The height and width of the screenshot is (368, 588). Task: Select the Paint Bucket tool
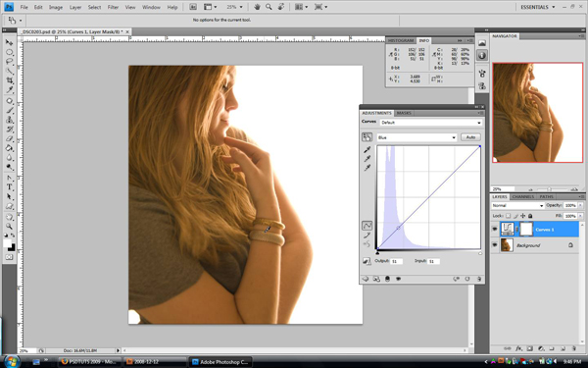pos(10,148)
